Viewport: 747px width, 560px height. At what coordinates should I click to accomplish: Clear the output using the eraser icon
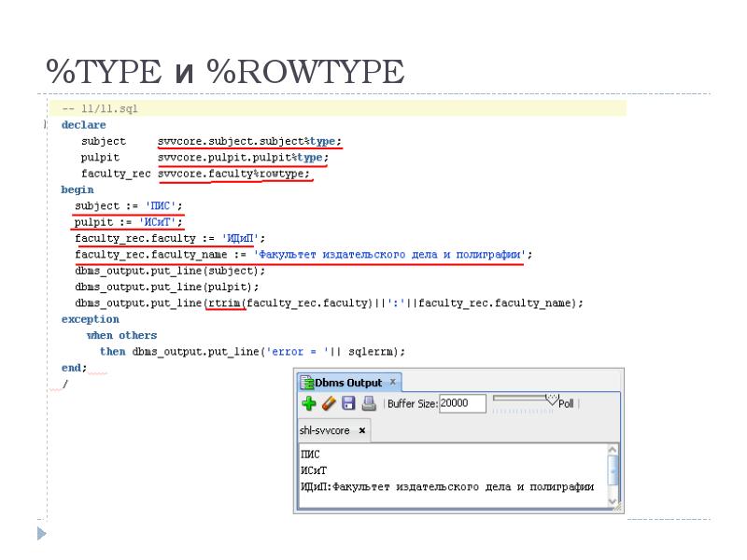coord(329,401)
